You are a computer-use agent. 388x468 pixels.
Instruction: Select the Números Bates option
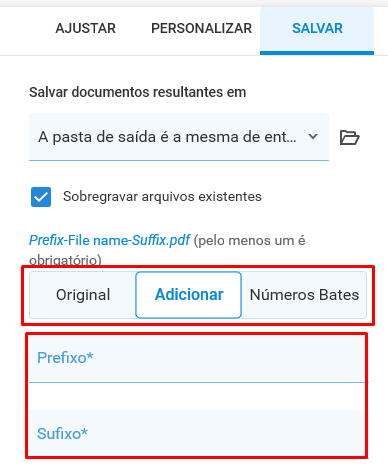(x=304, y=295)
